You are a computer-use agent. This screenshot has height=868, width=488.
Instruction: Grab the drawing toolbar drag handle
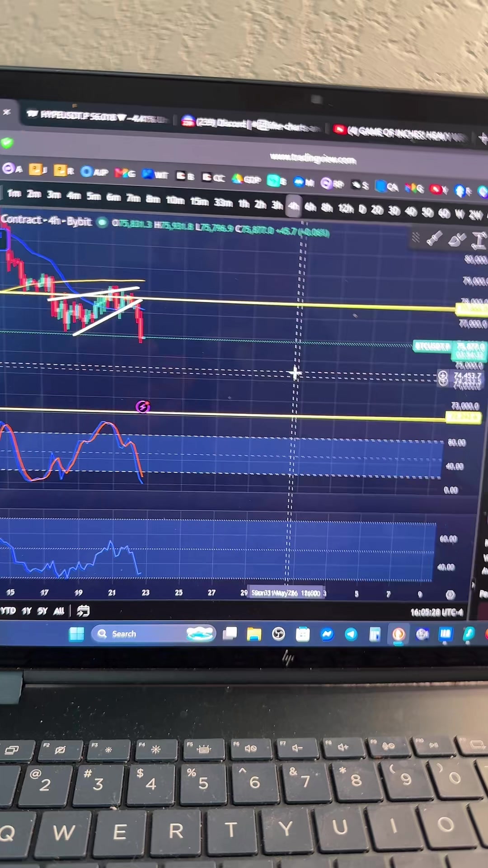(x=416, y=237)
